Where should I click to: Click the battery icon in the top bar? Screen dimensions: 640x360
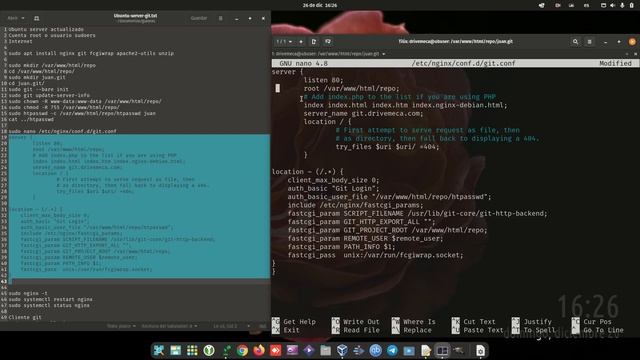[x=631, y=5]
